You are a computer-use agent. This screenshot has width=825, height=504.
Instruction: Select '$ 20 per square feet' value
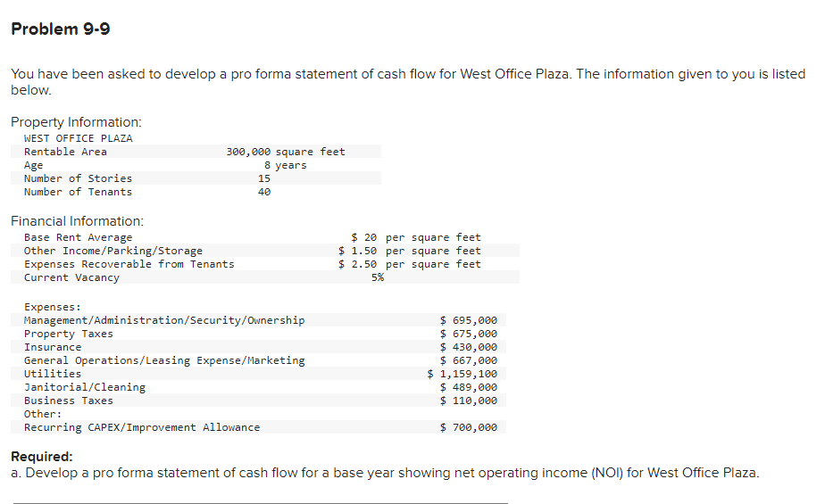416,237
